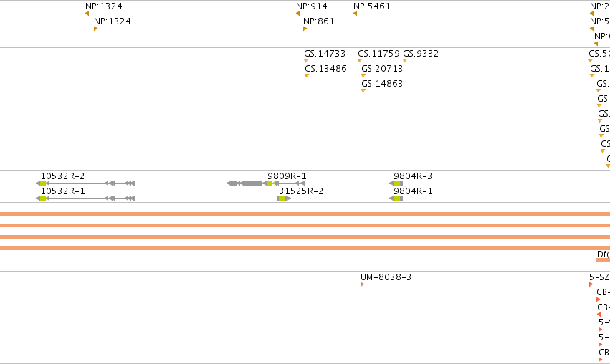Select the gene model glyph for 10532R-1
610x364 pixels.
(85, 198)
